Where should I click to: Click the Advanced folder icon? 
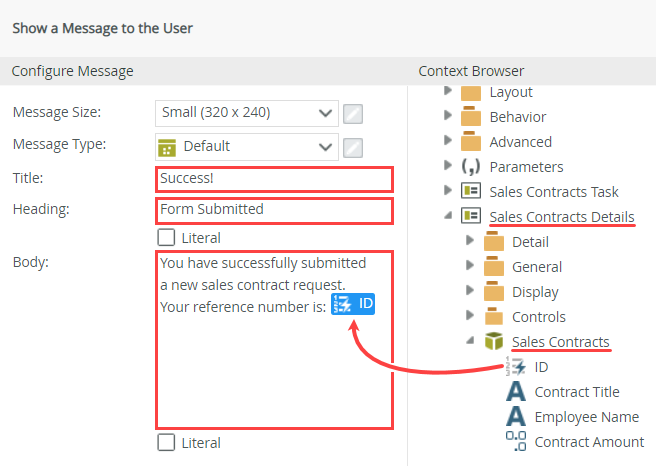pyautogui.click(x=471, y=141)
